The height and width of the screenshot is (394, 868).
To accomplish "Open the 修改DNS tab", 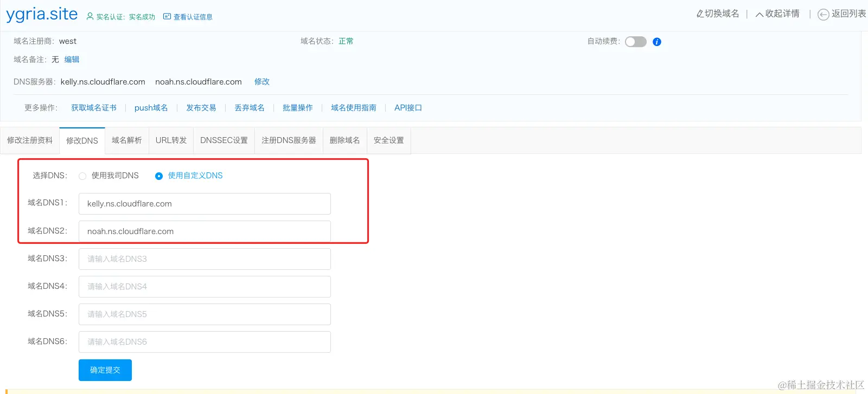I will 82,141.
